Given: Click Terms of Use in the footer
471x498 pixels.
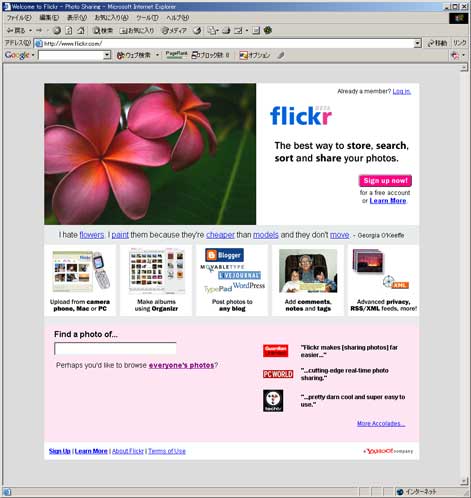Looking at the screenshot, I should click(x=167, y=451).
